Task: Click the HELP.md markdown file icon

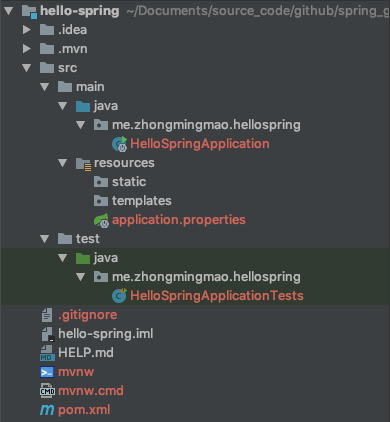Action: coord(47,353)
